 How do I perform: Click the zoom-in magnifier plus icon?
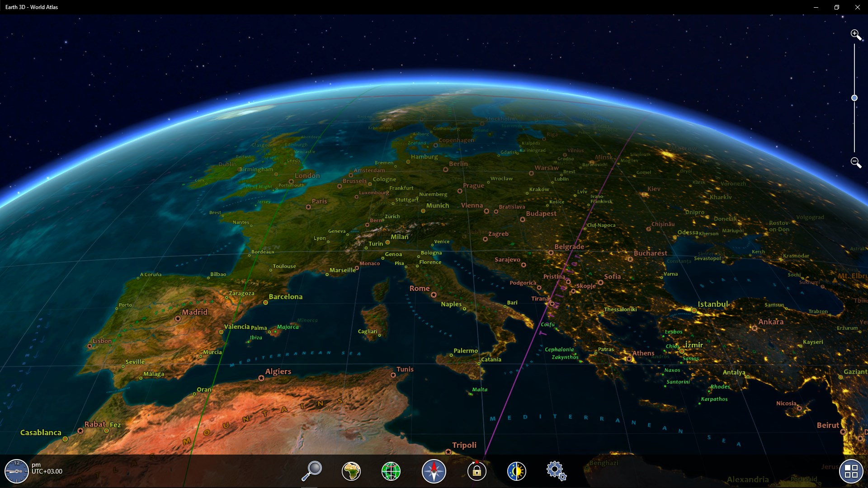855,35
